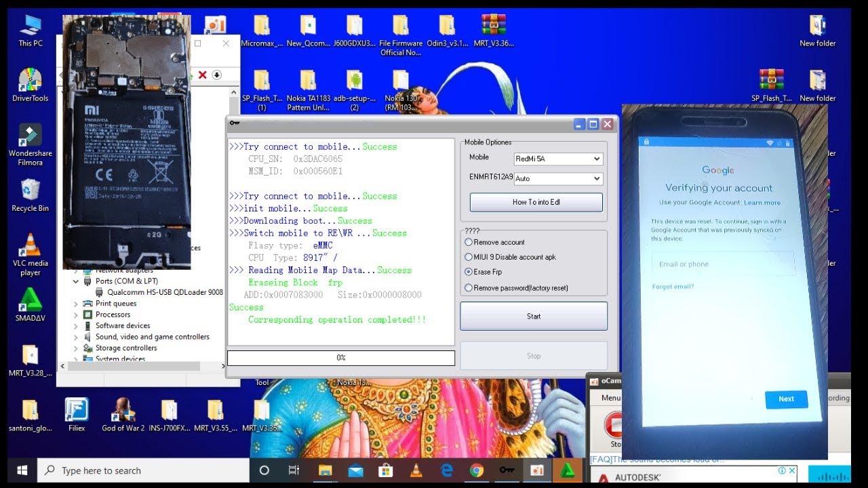Click Learn more link on phone screen
The image size is (868, 488).
tap(762, 203)
